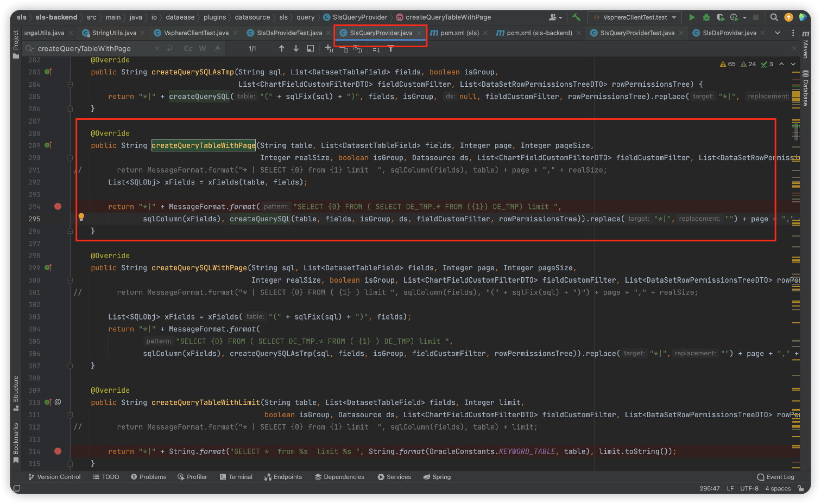Open the editor tab options three-dot menu
The width and height of the screenshot is (821, 504).
tap(793, 33)
